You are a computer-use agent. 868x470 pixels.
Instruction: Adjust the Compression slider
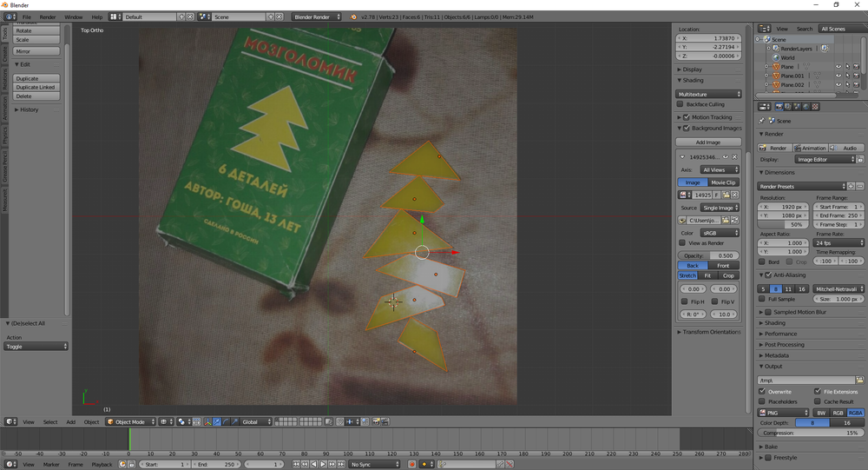pyautogui.click(x=811, y=433)
